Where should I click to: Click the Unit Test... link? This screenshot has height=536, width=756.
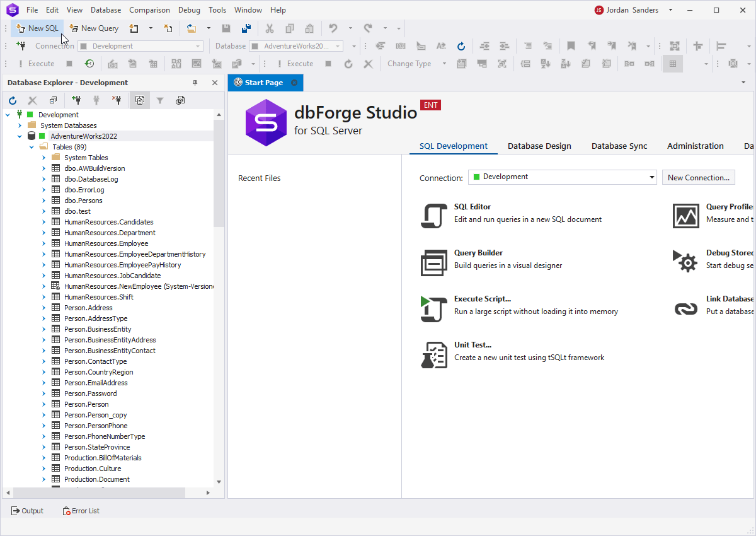(x=472, y=345)
